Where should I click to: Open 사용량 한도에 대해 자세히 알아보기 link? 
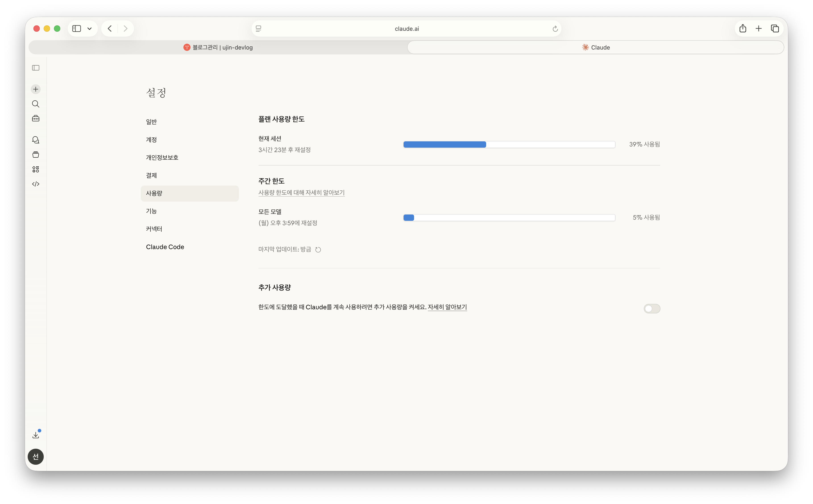tap(301, 193)
